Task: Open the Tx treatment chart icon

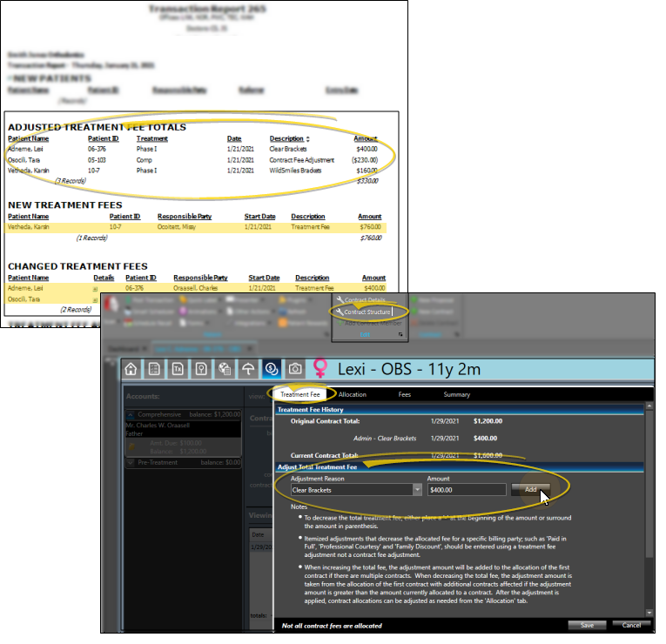Action: [178, 368]
